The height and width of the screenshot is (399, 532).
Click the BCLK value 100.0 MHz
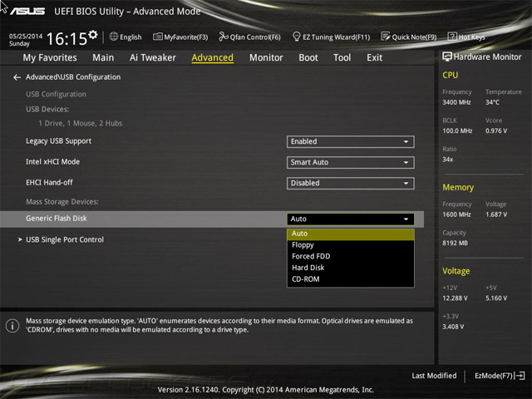pos(457,131)
